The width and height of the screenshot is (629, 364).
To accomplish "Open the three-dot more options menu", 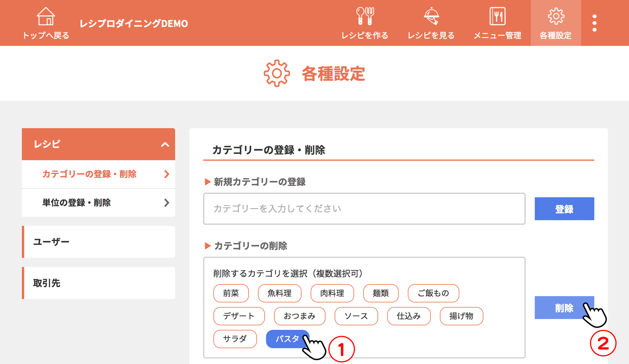I will pos(594,23).
